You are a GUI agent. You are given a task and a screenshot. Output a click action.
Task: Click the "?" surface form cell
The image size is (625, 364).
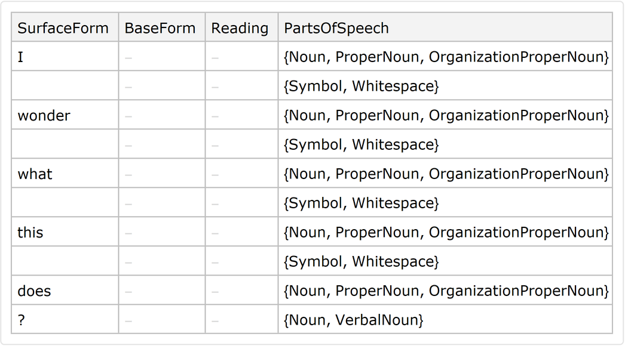click(22, 320)
